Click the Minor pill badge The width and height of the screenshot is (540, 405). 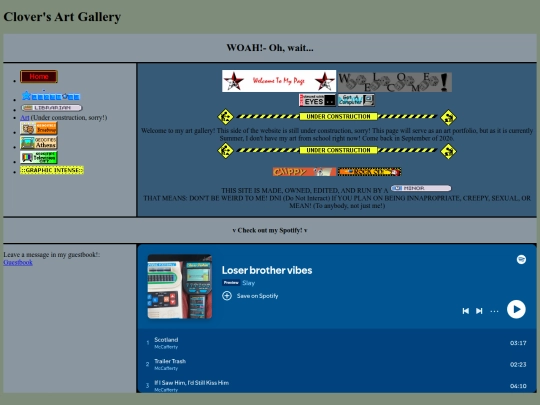(x=421, y=188)
